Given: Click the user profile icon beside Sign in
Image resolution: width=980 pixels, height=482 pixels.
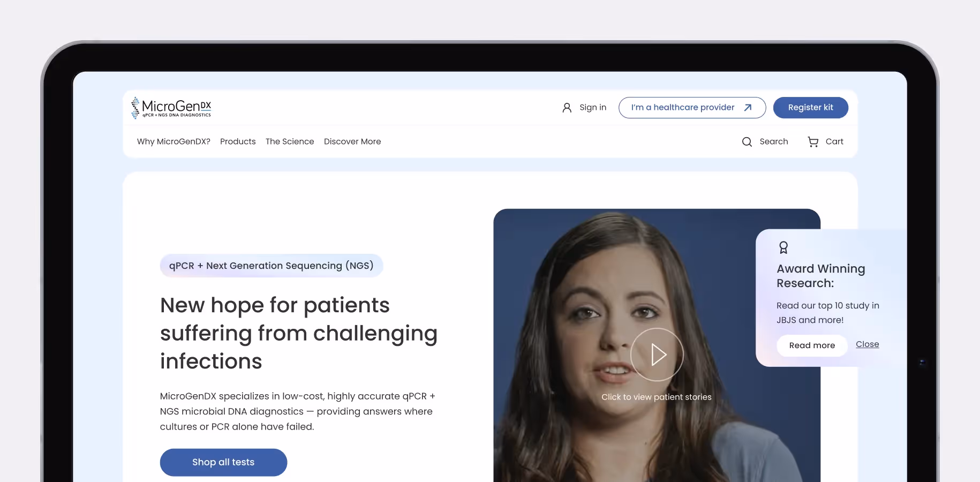Looking at the screenshot, I should [567, 108].
